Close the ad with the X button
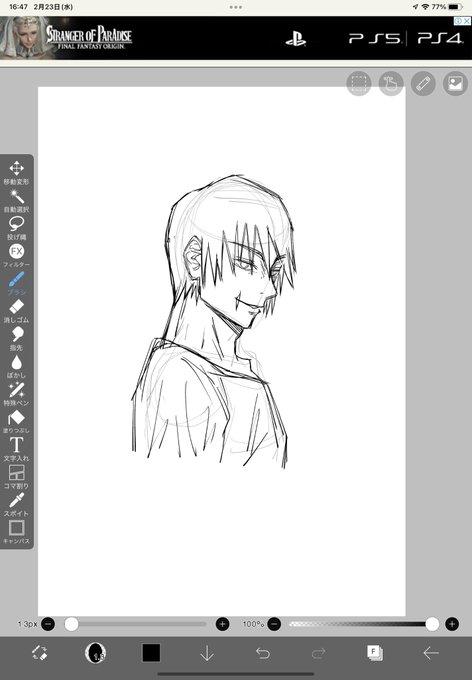 click(467, 21)
